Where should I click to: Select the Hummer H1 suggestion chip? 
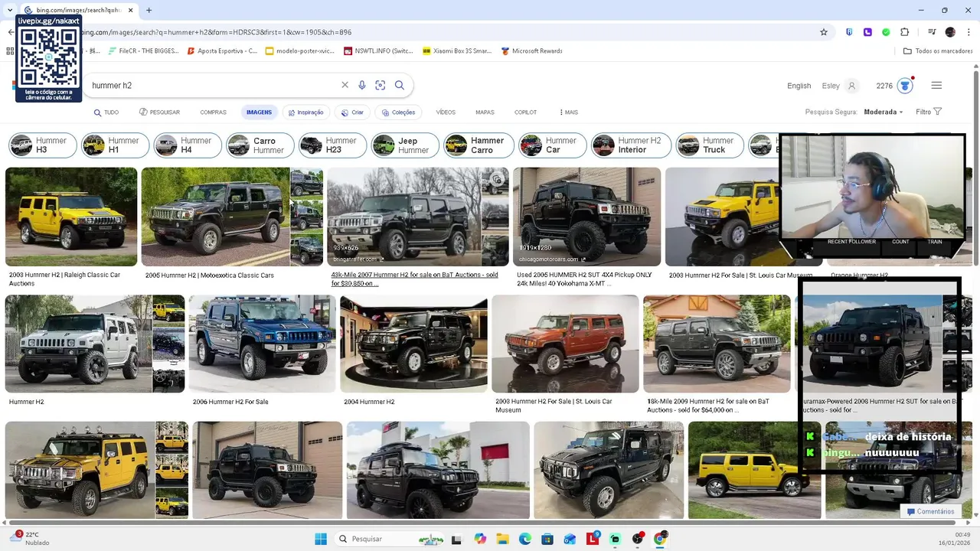tap(115, 145)
